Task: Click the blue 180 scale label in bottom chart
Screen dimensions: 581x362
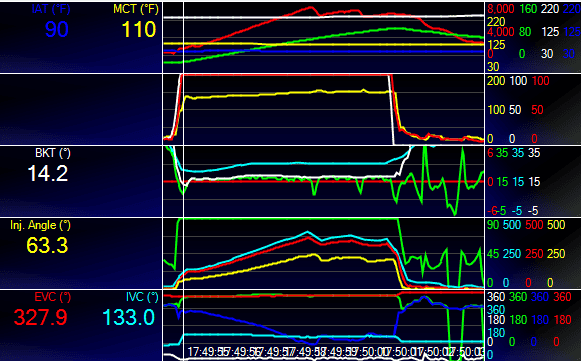Action: coord(540,320)
